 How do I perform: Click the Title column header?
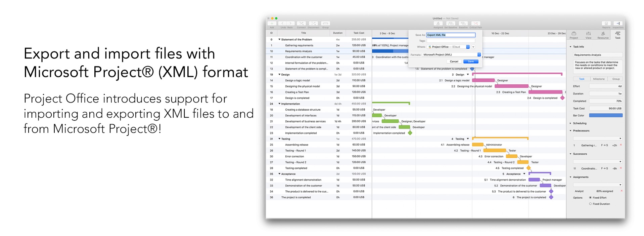tap(304, 33)
